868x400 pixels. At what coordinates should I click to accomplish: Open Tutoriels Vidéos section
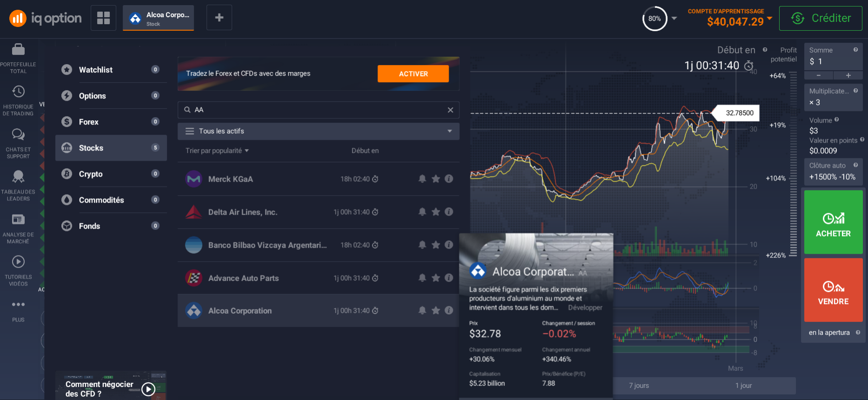[x=18, y=270]
